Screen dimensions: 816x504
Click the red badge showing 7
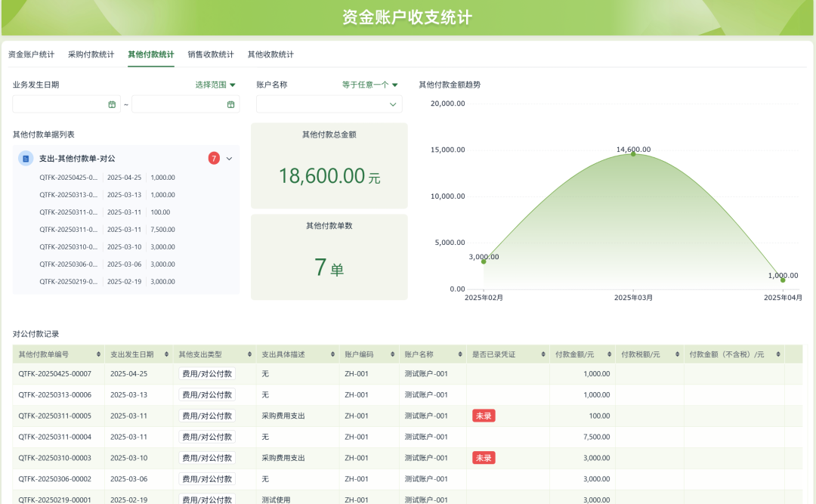(214, 159)
